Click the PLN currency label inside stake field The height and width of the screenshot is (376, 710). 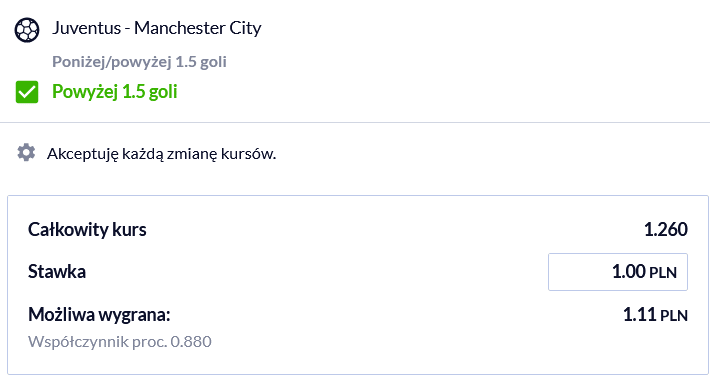point(663,273)
